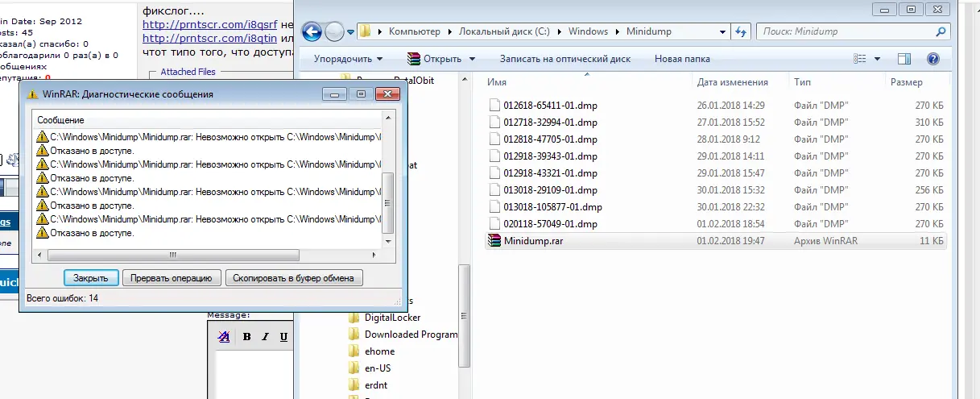Select ehome folder in tree

379,351
